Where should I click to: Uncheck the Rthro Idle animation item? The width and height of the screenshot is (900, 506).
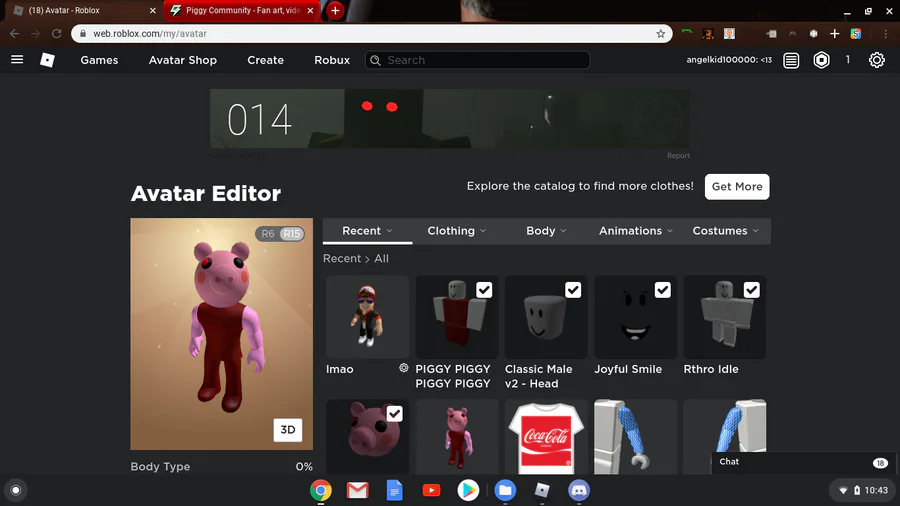(x=751, y=290)
